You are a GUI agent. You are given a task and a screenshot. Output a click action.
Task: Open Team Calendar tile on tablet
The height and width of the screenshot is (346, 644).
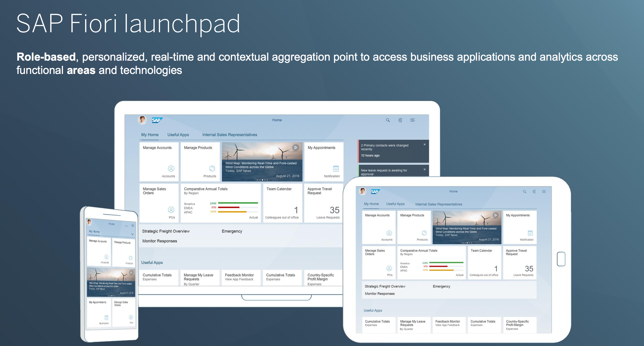point(484,263)
